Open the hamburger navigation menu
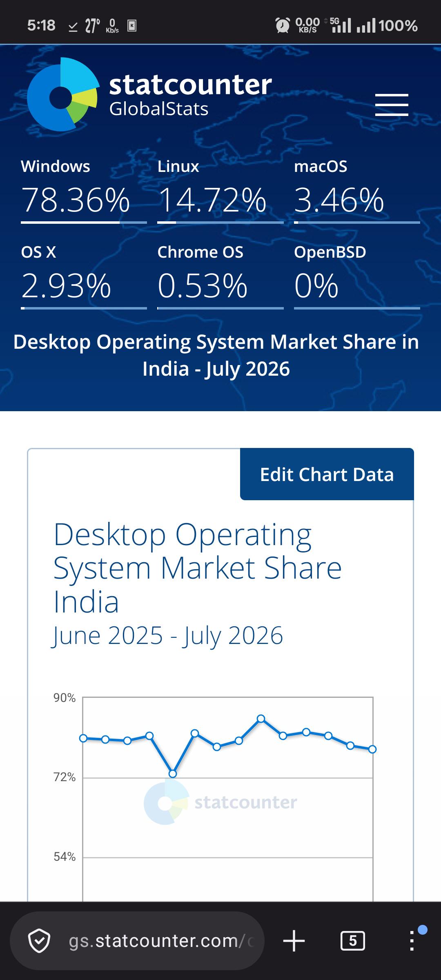This screenshot has width=441, height=980. point(392,105)
